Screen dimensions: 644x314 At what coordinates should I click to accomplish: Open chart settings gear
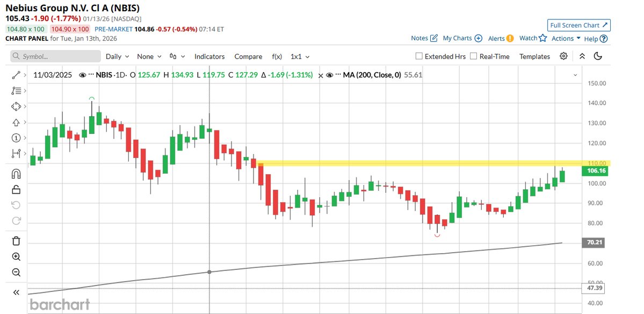(563, 56)
